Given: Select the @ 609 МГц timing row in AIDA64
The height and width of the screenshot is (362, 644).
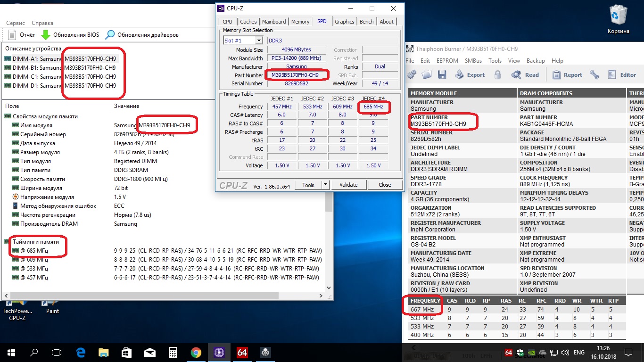Looking at the screenshot, I should pos(167,260).
